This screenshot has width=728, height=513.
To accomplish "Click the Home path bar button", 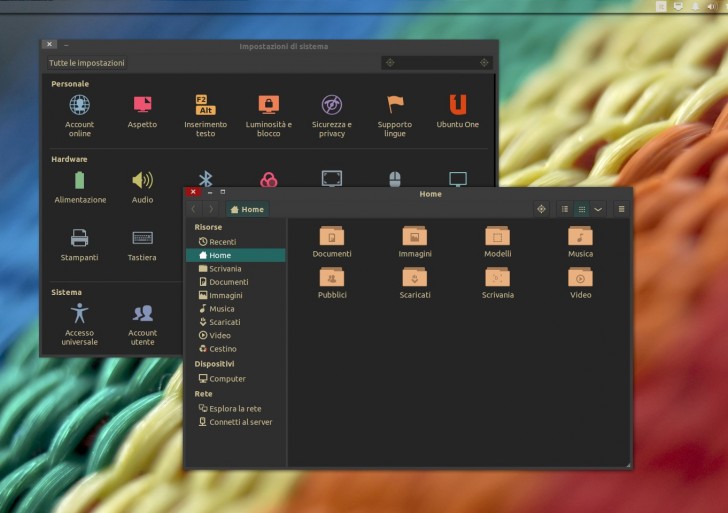I will pos(247,209).
